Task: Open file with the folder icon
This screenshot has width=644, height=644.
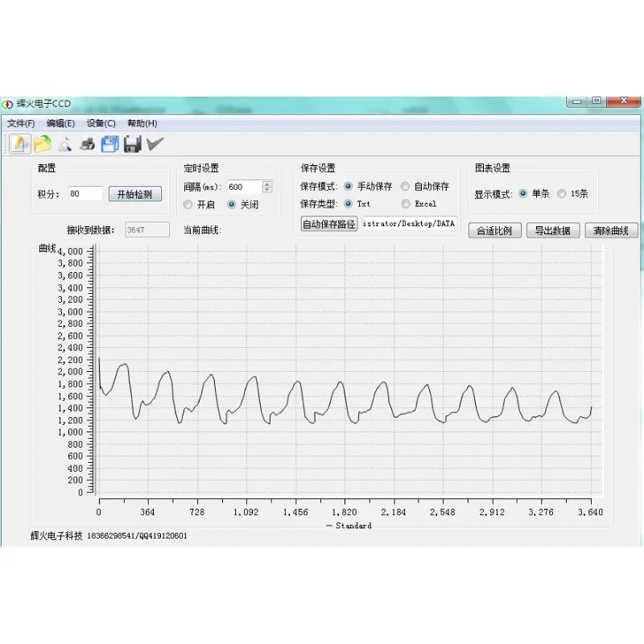Action: 43,144
